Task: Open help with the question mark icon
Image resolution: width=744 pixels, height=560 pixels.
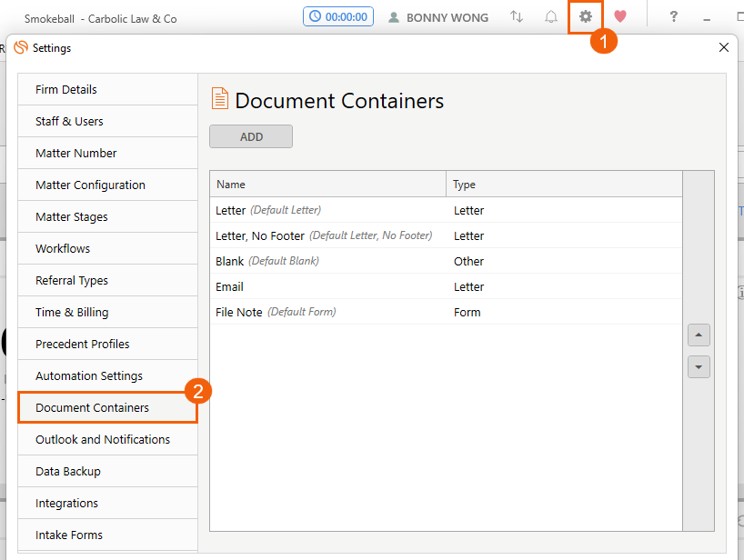Action: tap(673, 16)
